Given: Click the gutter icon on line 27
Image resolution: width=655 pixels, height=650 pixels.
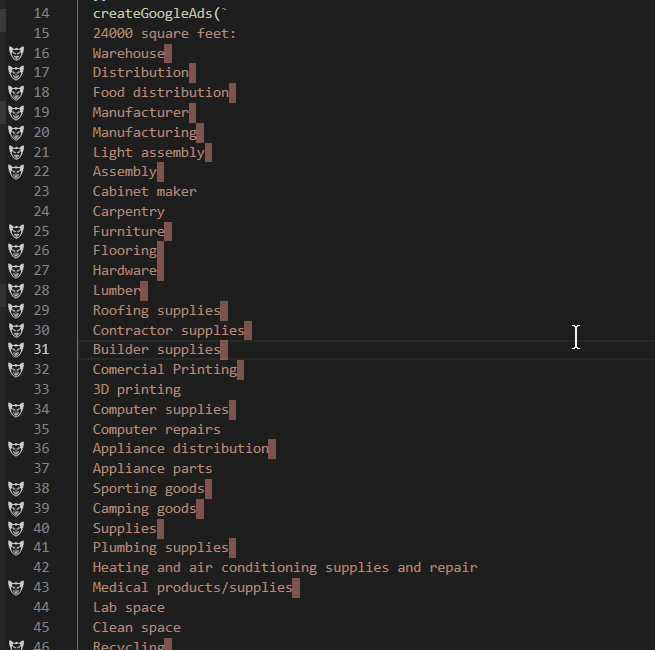Looking at the screenshot, I should pos(16,271).
